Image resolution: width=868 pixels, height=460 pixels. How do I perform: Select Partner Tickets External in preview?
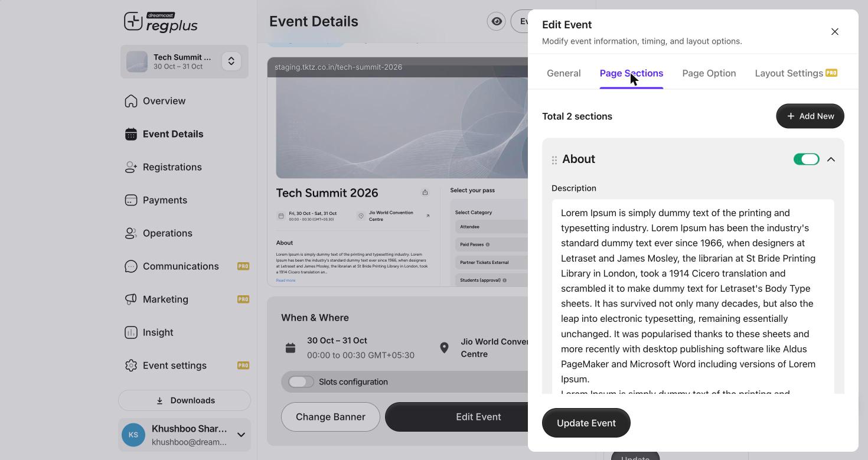[491, 262]
